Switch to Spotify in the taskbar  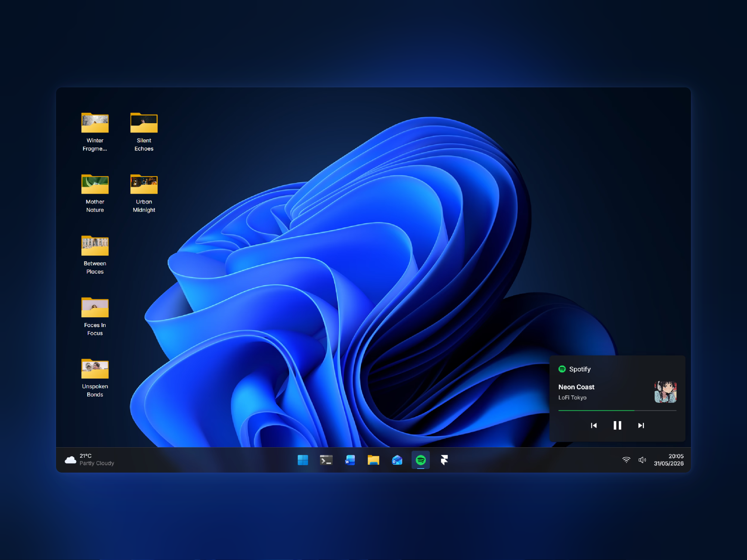coord(421,460)
